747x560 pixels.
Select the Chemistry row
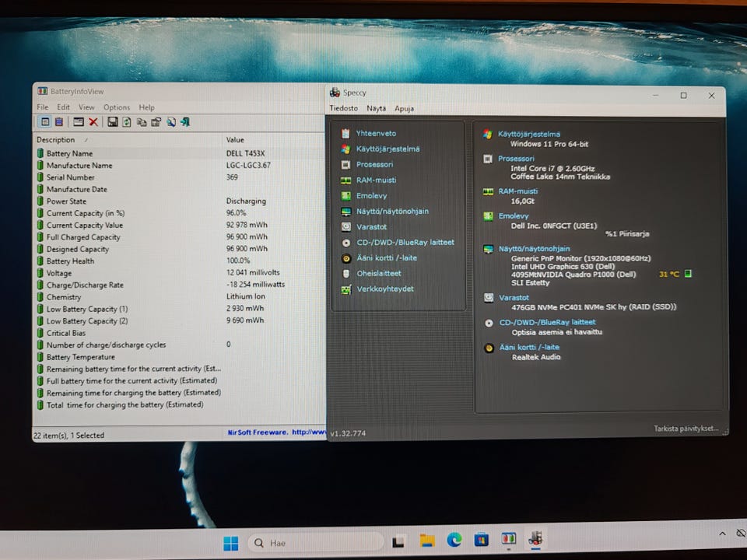coord(179,296)
